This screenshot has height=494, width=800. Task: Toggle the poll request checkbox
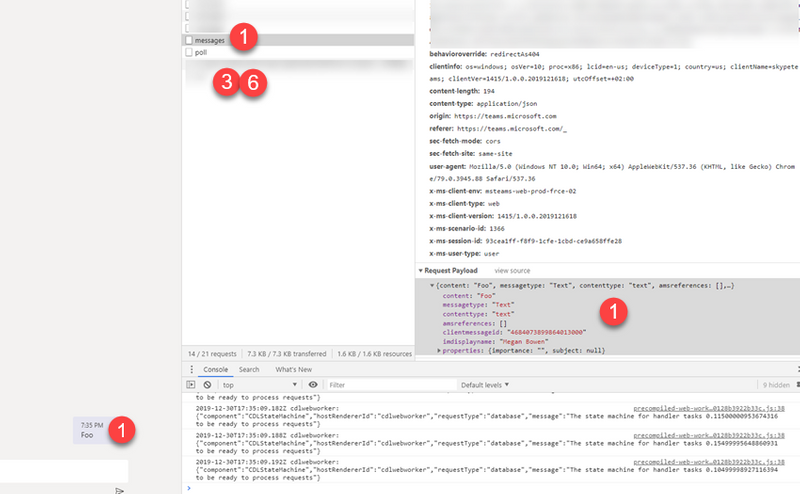[188, 52]
